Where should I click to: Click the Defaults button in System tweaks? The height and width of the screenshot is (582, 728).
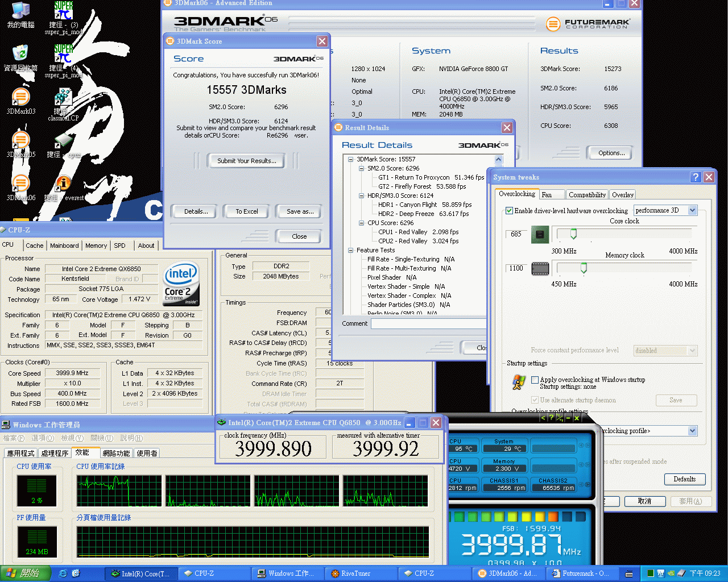[x=685, y=479]
